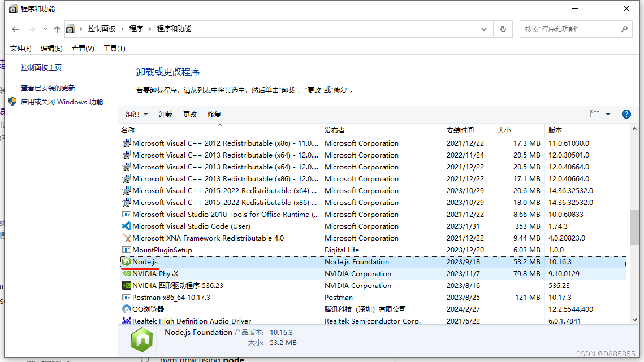644x362 pixels.
Task: Open the 工具(T) menu
Action: pyautogui.click(x=114, y=49)
